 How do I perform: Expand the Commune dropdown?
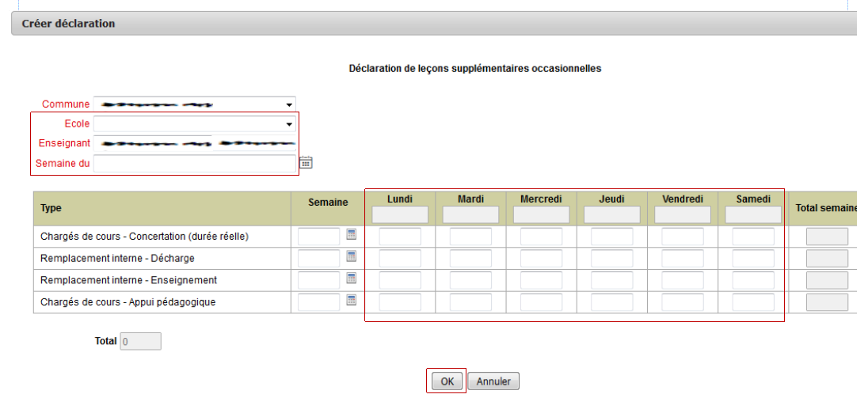click(x=289, y=104)
